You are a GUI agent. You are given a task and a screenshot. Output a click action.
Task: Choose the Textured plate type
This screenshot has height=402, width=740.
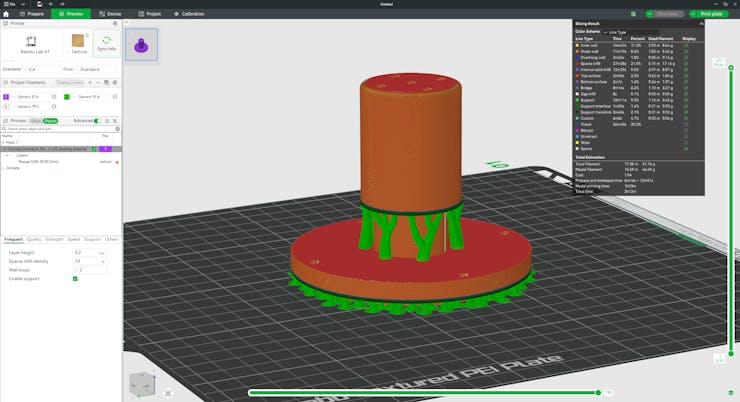pyautogui.click(x=78, y=43)
